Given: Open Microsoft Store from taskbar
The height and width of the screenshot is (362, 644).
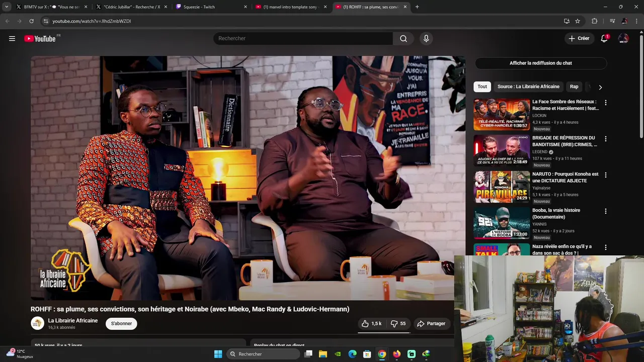Looking at the screenshot, I should [x=367, y=354].
